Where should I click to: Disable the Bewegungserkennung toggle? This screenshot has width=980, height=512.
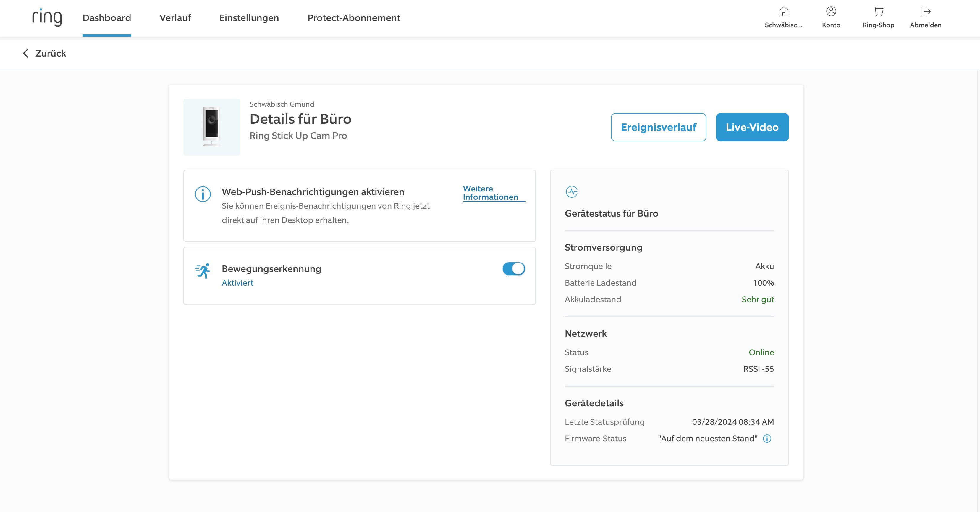pyautogui.click(x=514, y=269)
